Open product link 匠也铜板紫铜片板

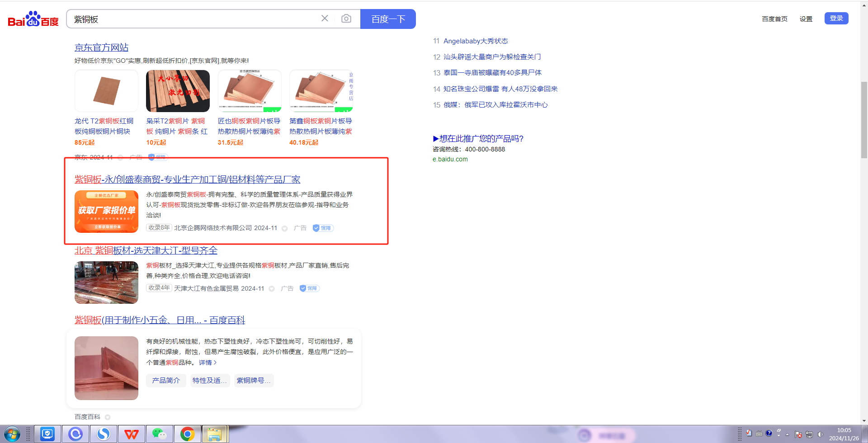click(x=249, y=126)
